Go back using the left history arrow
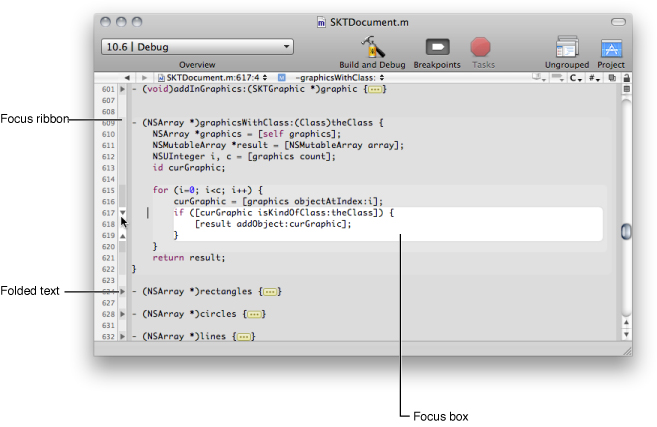657x427 pixels. (128, 77)
